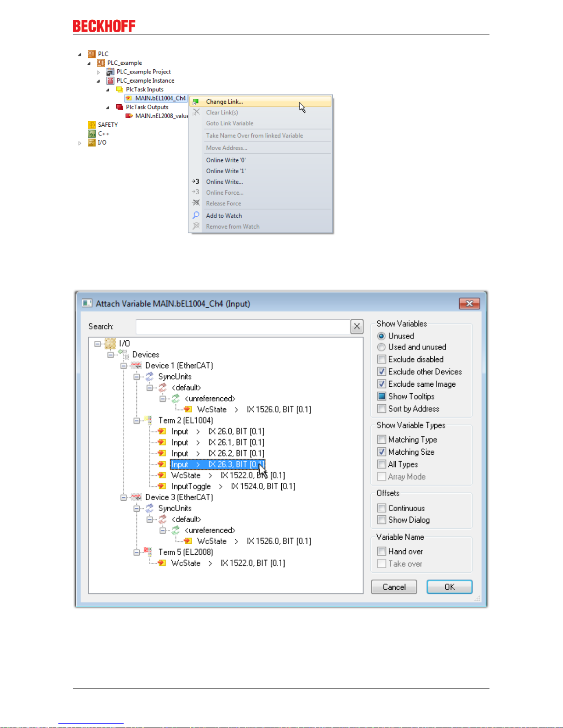The width and height of the screenshot is (563, 728).
Task: Click the Term 2 (EL1004) terminal icon
Action: (148, 420)
